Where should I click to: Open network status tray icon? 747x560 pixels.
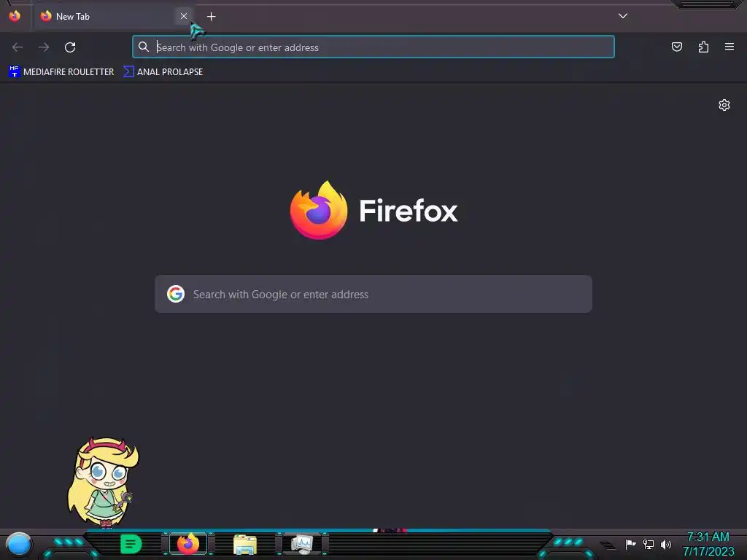coord(649,544)
